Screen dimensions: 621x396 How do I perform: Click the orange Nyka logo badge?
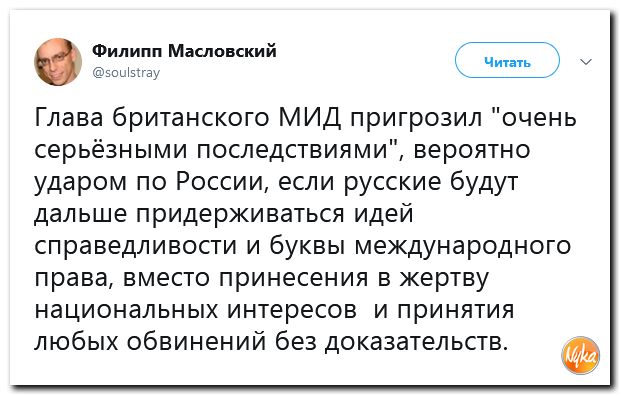[580, 356]
